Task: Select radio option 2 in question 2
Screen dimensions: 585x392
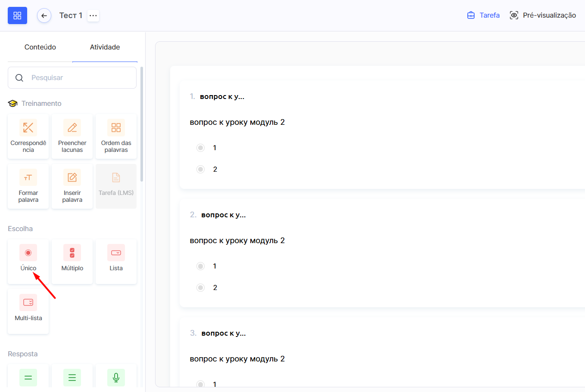Action: coord(201,288)
